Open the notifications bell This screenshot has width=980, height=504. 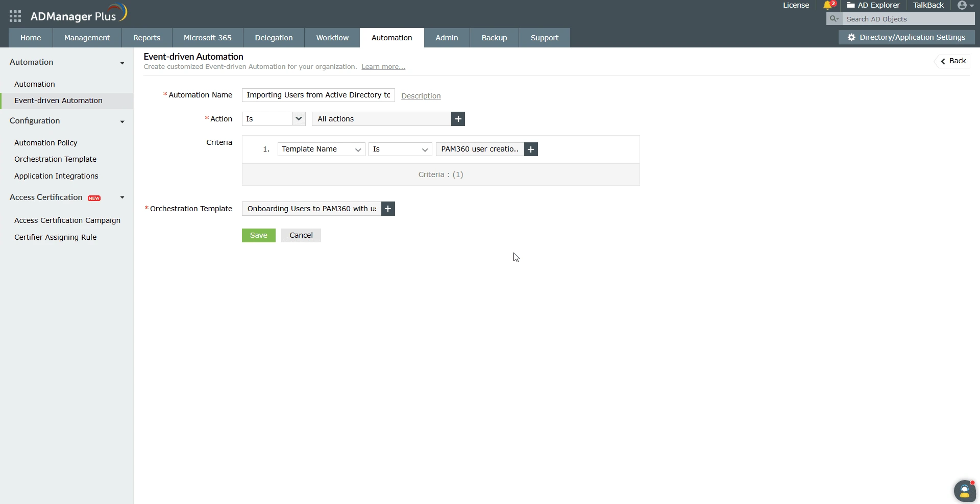pyautogui.click(x=828, y=6)
